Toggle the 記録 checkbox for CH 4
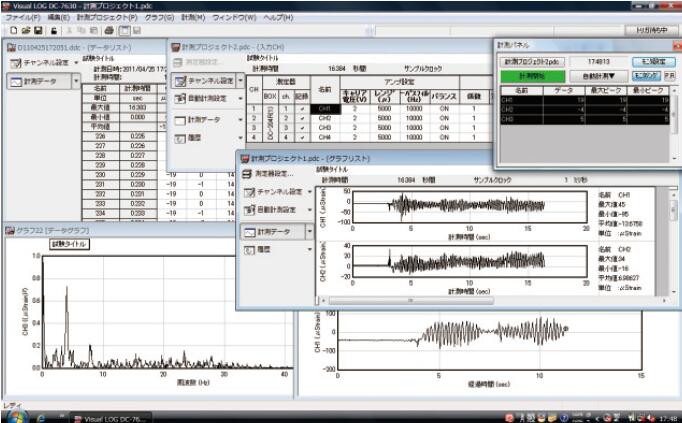Viewport: 682px width, 423px height. pos(302,138)
